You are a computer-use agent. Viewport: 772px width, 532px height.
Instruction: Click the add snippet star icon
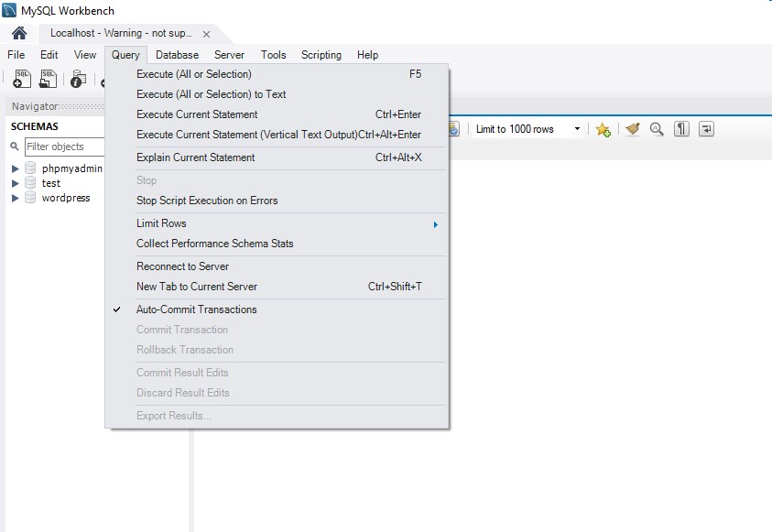(603, 130)
